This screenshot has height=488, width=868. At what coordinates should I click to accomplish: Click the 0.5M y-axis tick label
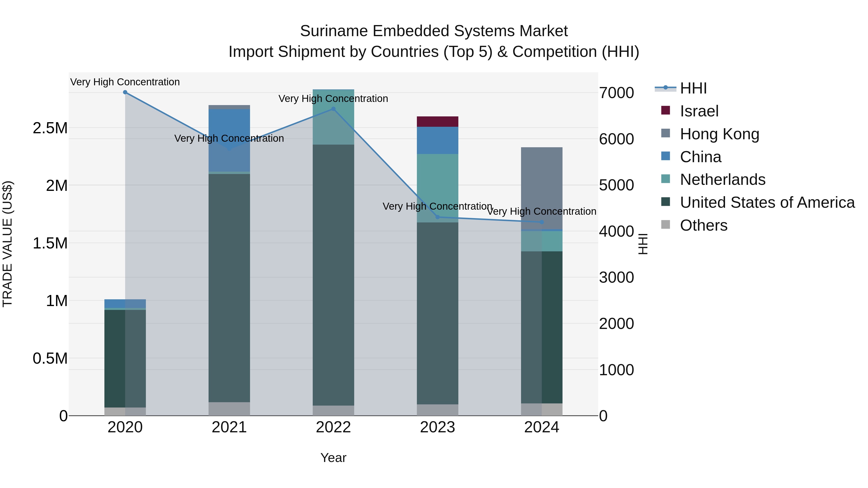(50, 358)
